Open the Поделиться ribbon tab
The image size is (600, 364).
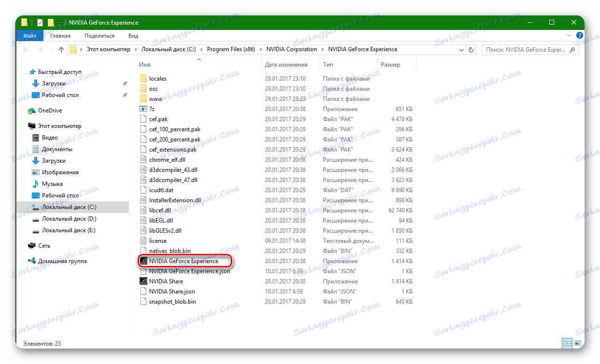(99, 36)
